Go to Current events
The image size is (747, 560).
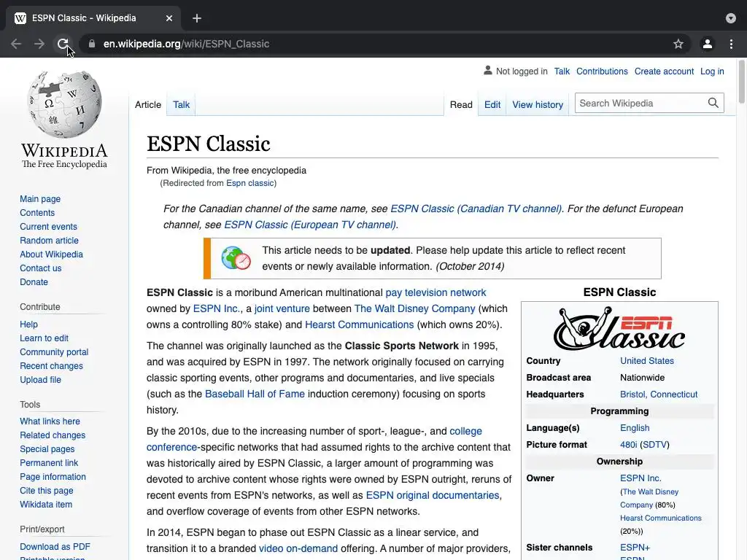coord(48,227)
